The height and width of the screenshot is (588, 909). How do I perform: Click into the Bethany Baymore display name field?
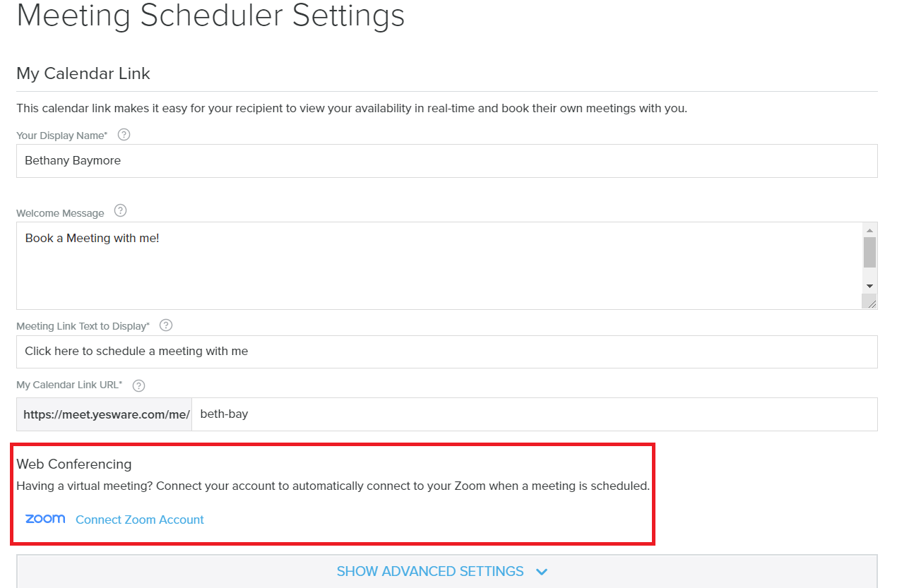(x=446, y=161)
